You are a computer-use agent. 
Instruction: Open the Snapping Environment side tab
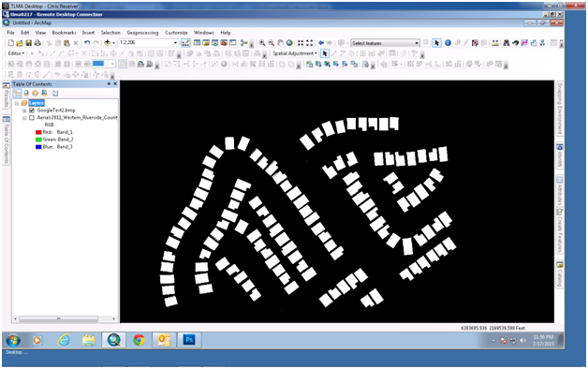click(x=560, y=109)
